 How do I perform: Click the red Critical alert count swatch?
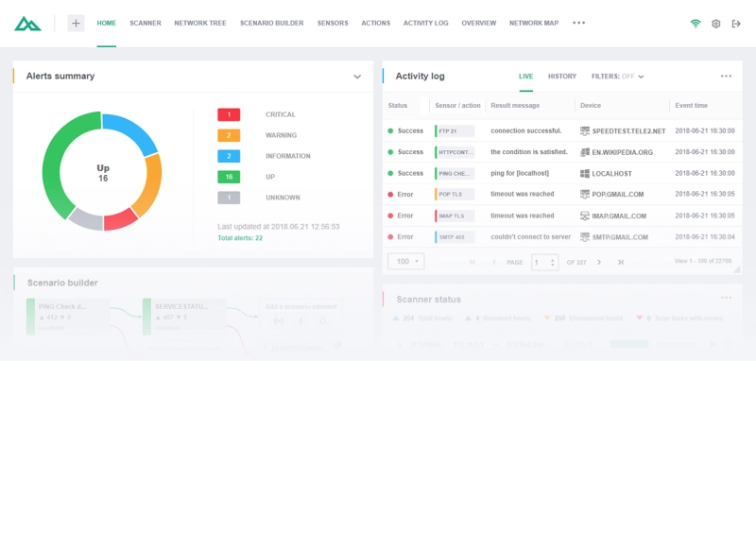pos(229,114)
